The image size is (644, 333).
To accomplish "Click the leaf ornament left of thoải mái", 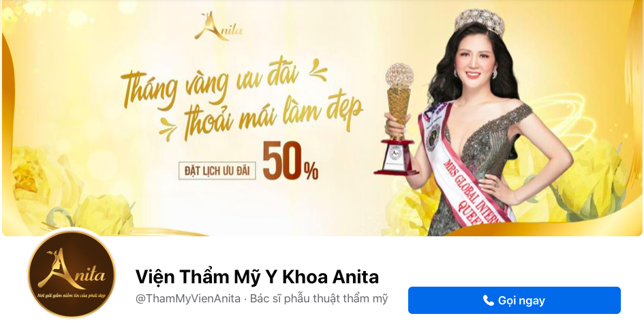I will point(168,127).
